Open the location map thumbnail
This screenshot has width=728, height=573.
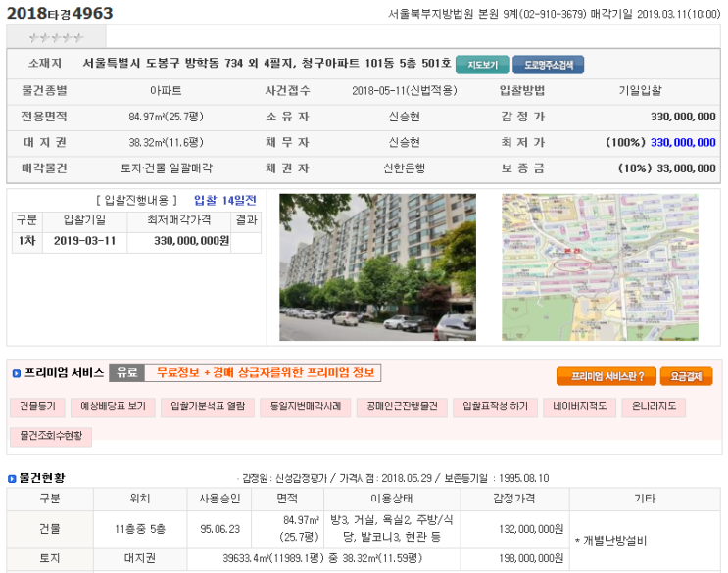coord(600,267)
